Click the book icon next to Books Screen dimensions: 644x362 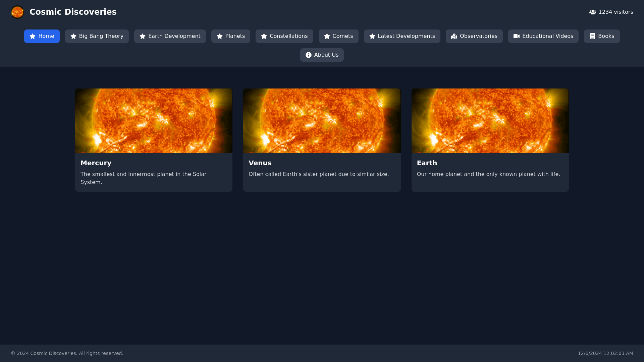592,36
